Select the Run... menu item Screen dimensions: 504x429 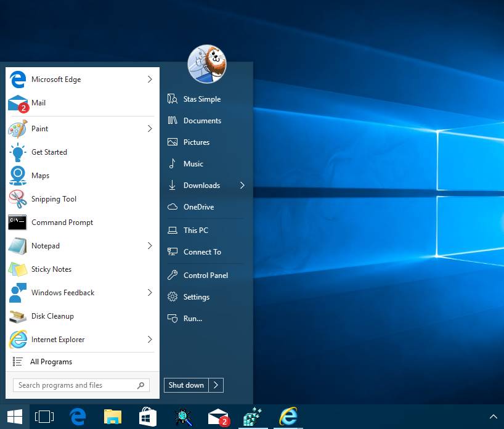[x=206, y=319]
